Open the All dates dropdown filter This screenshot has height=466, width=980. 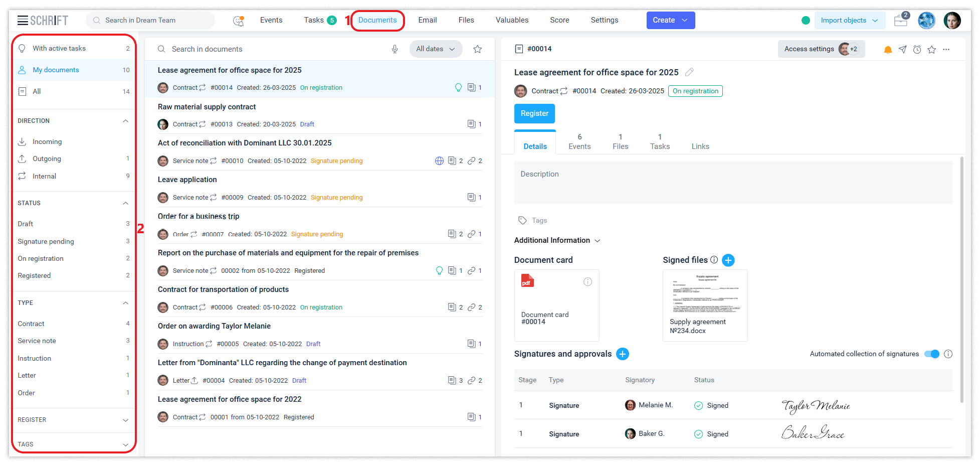tap(435, 49)
